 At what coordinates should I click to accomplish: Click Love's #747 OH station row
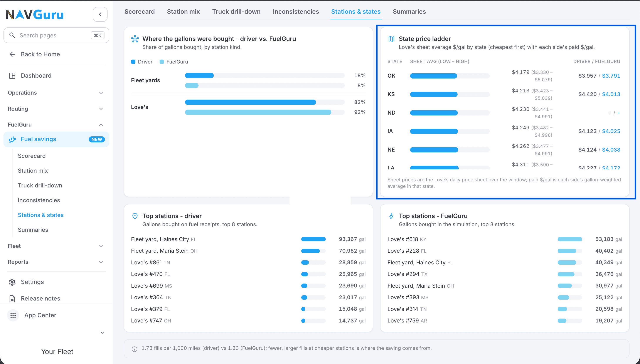tap(248, 321)
